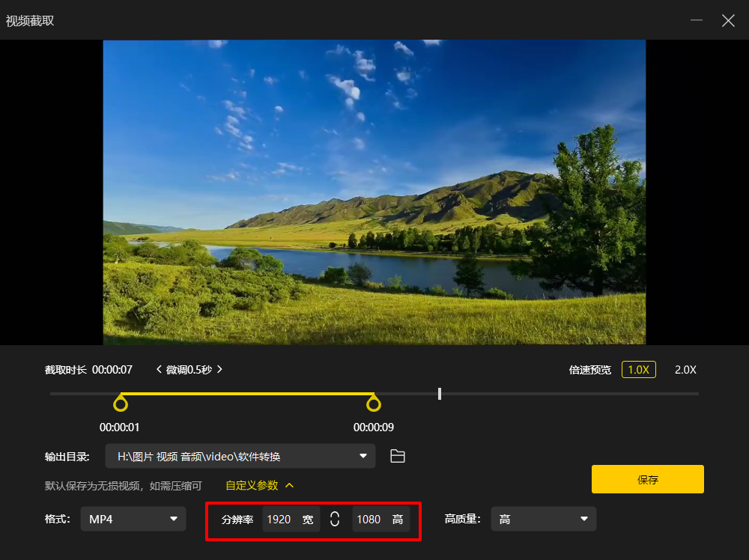Open the MP4 format dropdown
Viewport: 749px width, 560px height.
pos(133,519)
